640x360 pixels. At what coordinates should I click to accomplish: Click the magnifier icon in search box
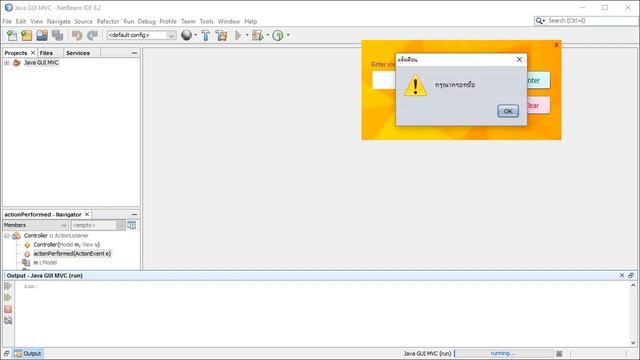tap(540, 21)
